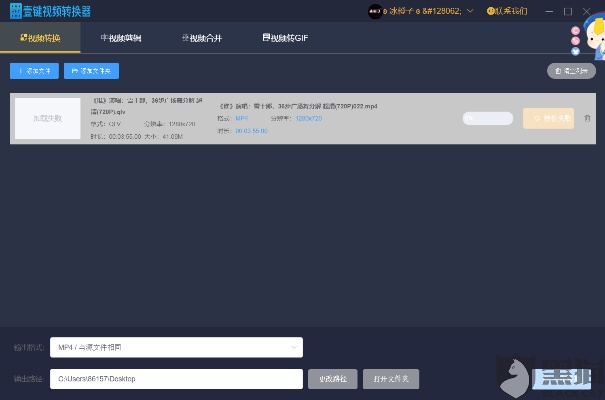Screen dimensions: 605x400
Task: Click the change path button
Action: 332,379
